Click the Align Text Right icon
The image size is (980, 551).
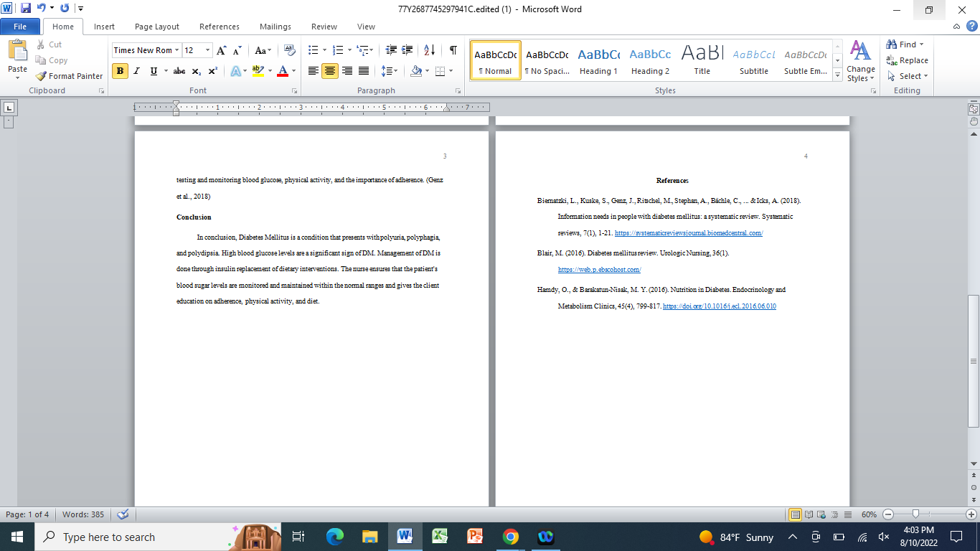347,71
